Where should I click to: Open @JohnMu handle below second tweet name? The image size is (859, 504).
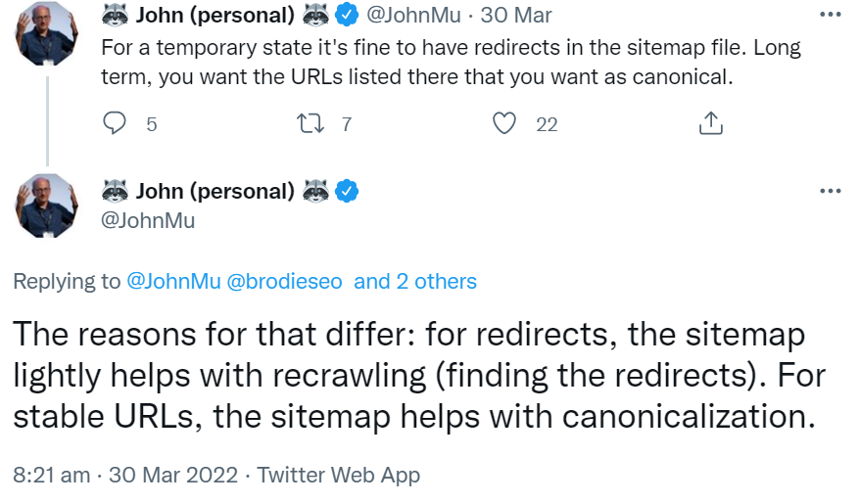148,220
